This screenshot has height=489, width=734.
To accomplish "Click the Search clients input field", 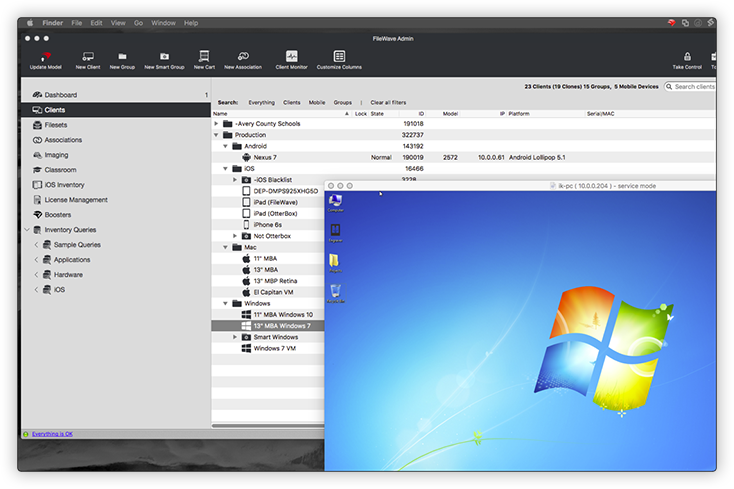I will (x=690, y=87).
